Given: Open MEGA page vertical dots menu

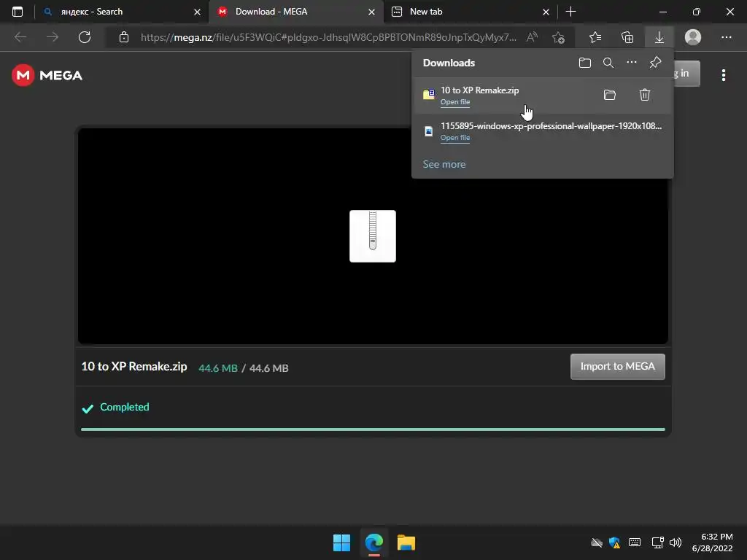Looking at the screenshot, I should (723, 75).
